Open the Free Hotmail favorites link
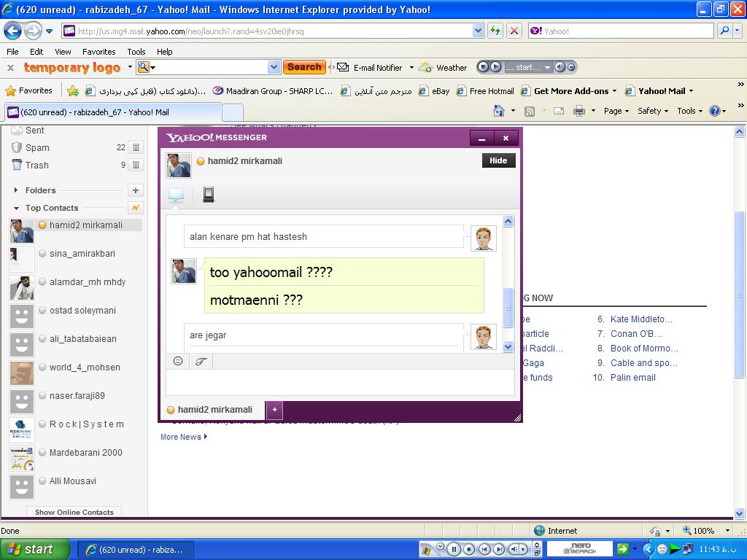The image size is (747, 560). 485,91
